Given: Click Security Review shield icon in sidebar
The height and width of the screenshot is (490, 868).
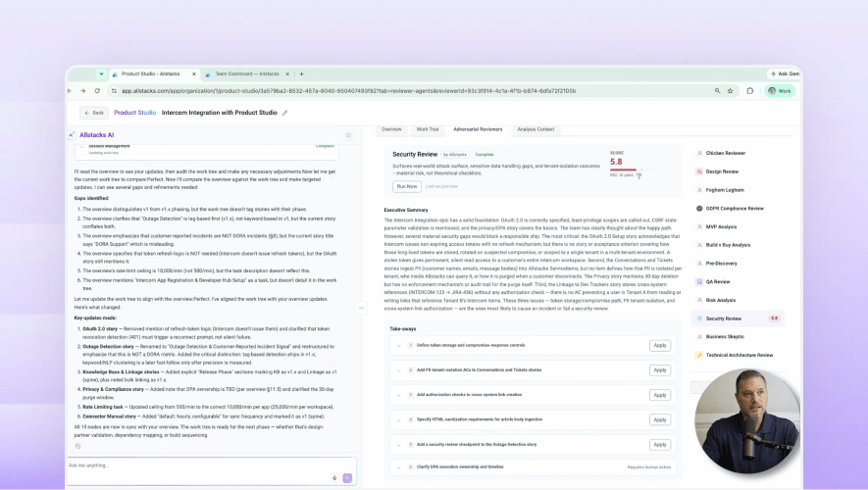Looking at the screenshot, I should pyautogui.click(x=699, y=318).
